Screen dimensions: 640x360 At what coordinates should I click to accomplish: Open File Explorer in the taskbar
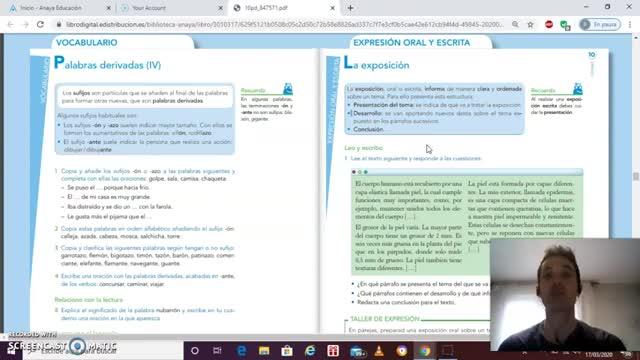[x=264, y=351]
